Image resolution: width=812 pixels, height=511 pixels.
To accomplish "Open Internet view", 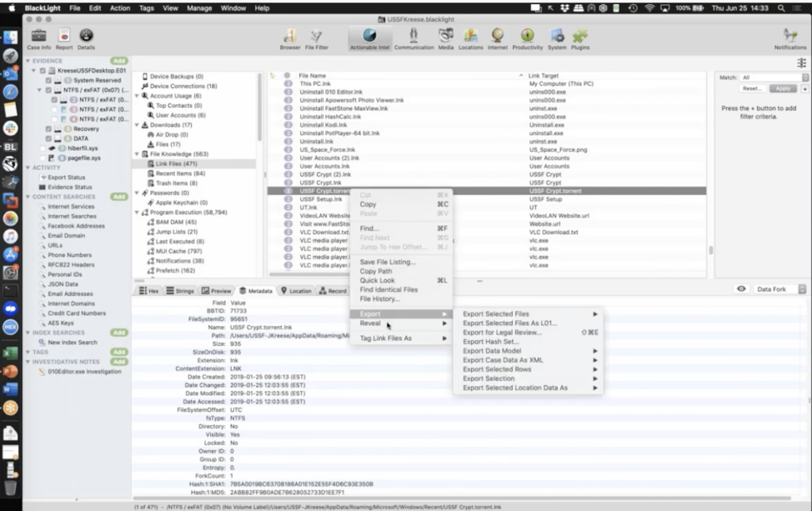I will tap(497, 40).
